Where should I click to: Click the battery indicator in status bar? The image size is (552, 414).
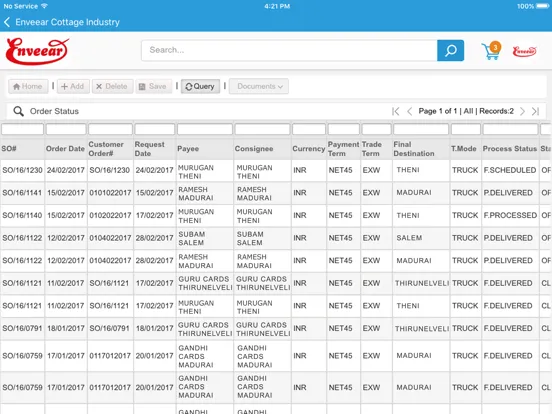pyautogui.click(x=542, y=6)
